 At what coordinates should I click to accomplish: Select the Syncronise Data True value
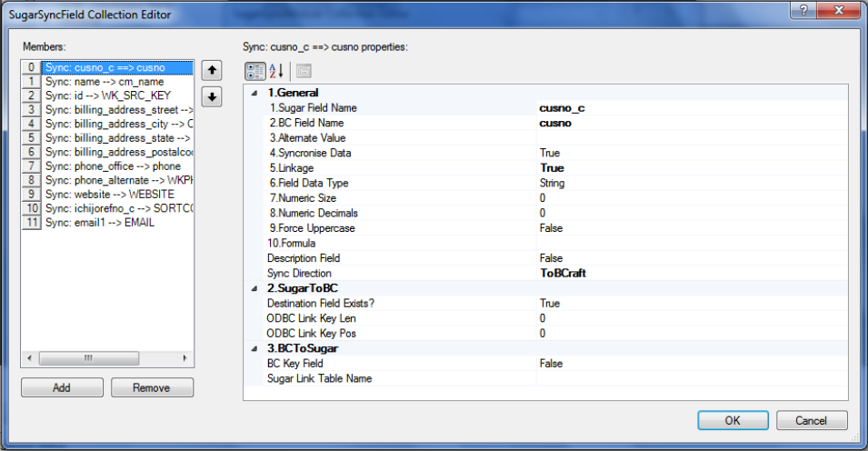pos(692,153)
